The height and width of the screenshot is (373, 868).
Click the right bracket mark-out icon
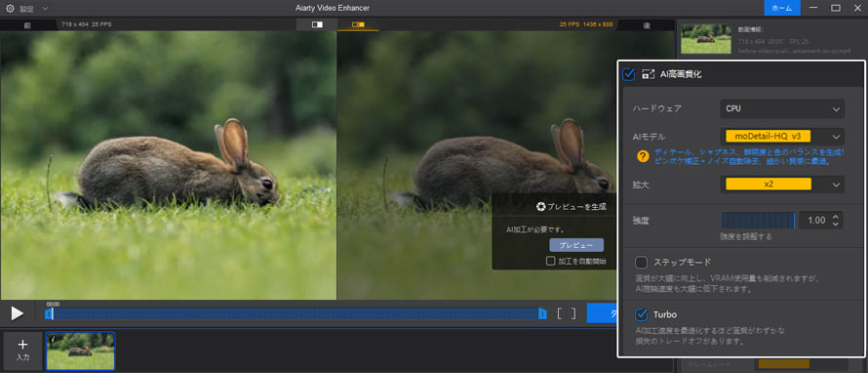point(573,313)
